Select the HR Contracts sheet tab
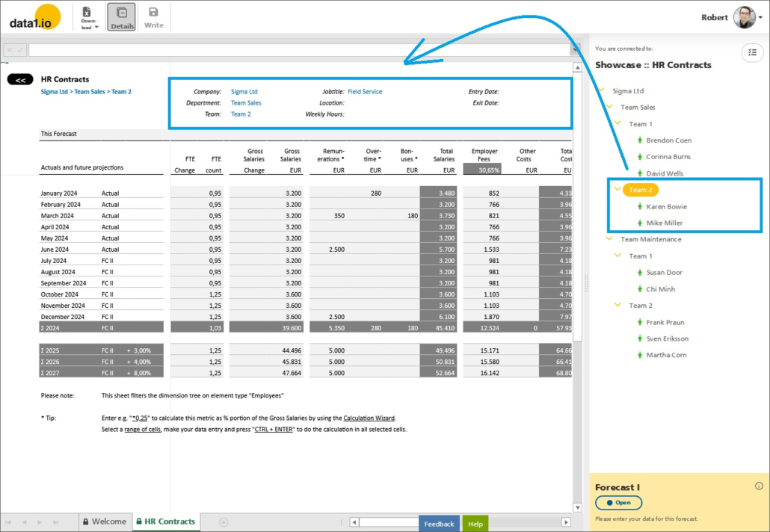770x532 pixels. [x=165, y=522]
